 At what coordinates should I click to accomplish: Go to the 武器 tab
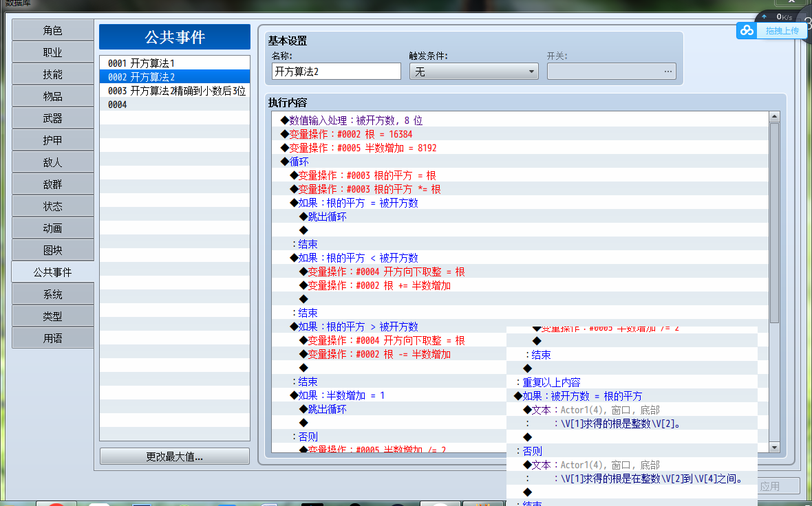pos(53,118)
